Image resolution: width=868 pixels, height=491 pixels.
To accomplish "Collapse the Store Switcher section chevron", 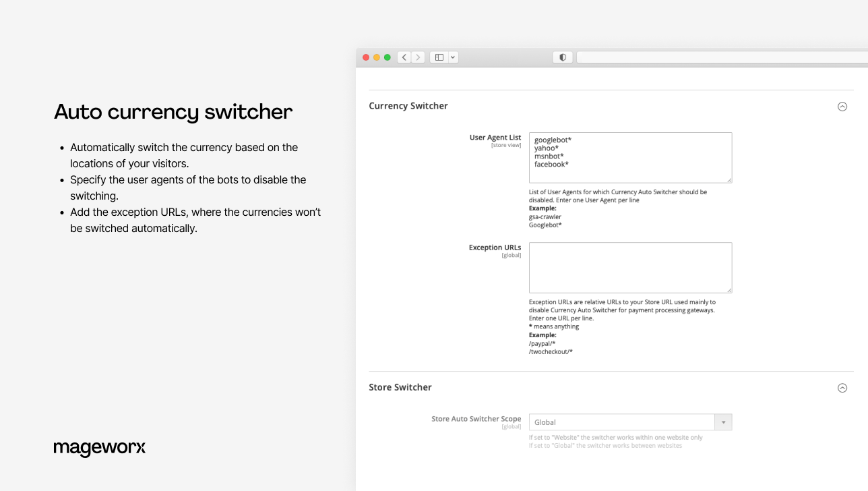I will pyautogui.click(x=842, y=388).
